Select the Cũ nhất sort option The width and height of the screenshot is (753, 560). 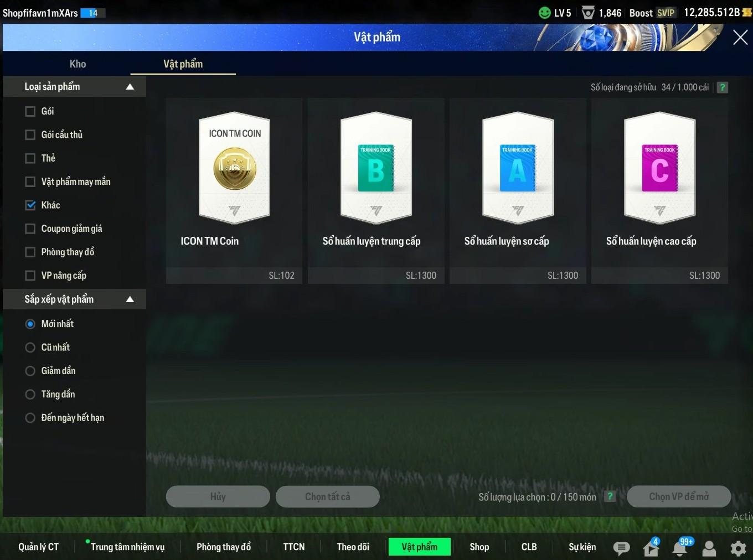click(30, 348)
